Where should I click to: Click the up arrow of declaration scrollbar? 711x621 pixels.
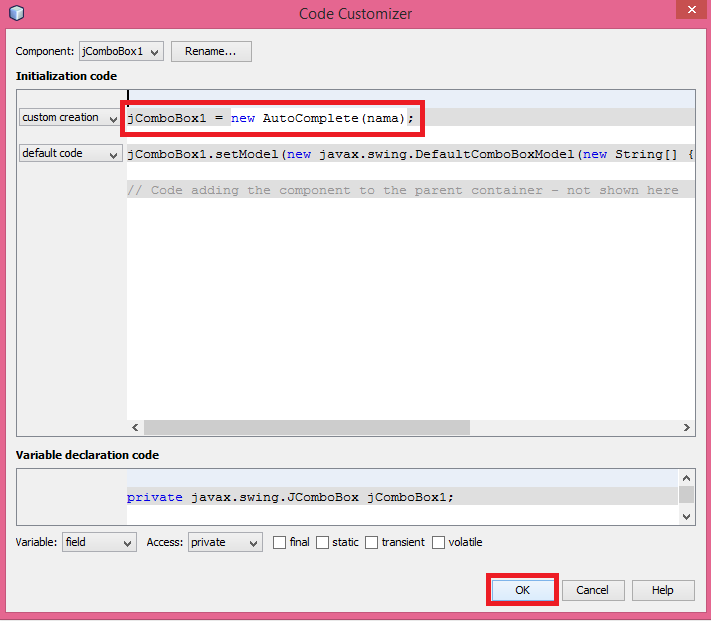pyautogui.click(x=687, y=478)
